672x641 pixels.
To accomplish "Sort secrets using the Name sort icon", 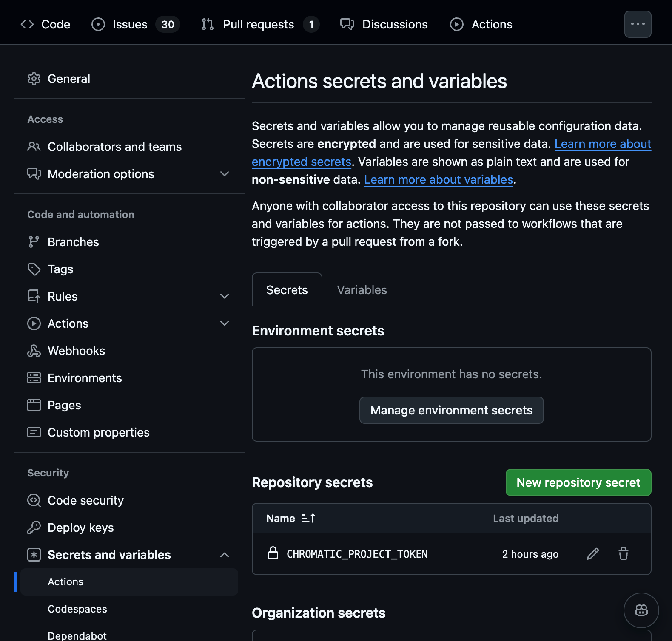I will 308,518.
